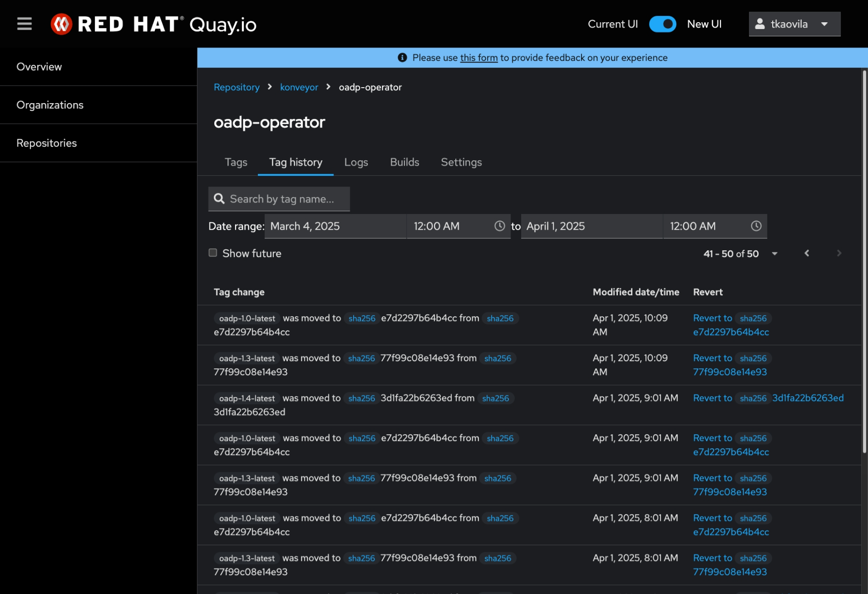Select Organizations in the sidebar
The width and height of the screenshot is (868, 594).
50,105
